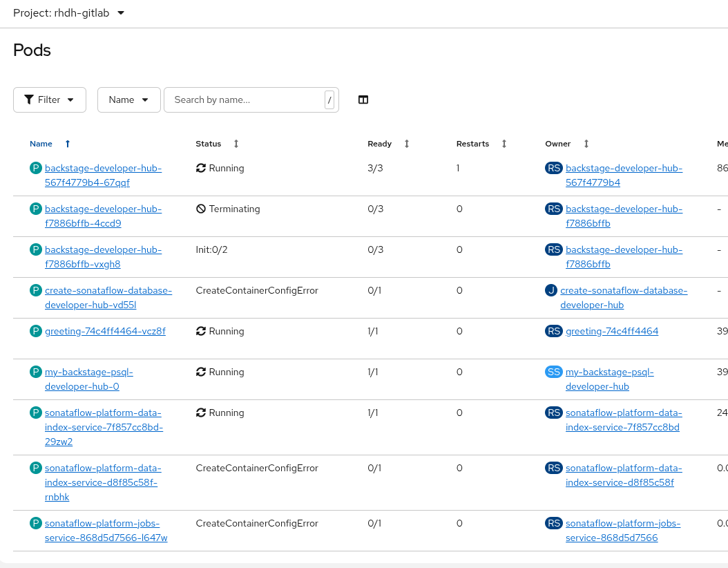Click the J job badge icon
This screenshot has width=728, height=568.
click(x=550, y=290)
